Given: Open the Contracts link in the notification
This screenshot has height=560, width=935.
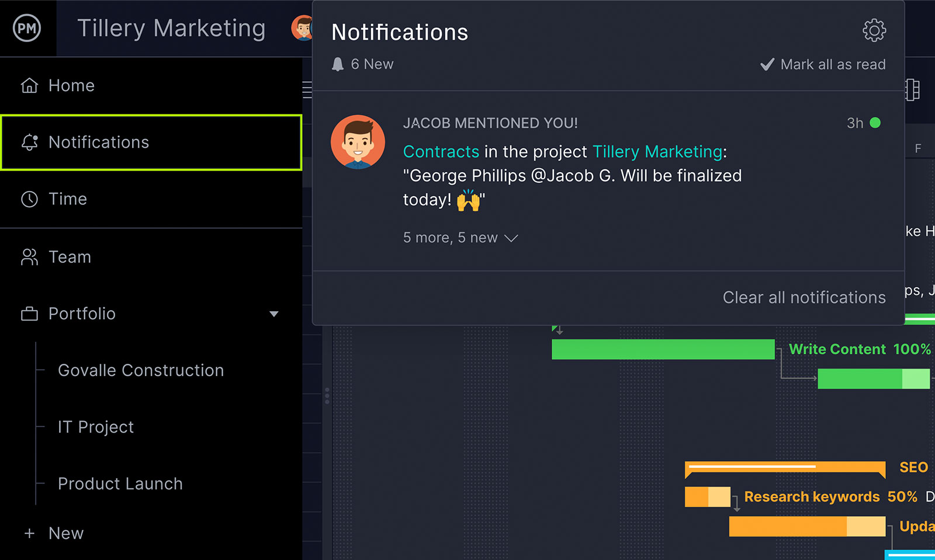Looking at the screenshot, I should coord(441,151).
